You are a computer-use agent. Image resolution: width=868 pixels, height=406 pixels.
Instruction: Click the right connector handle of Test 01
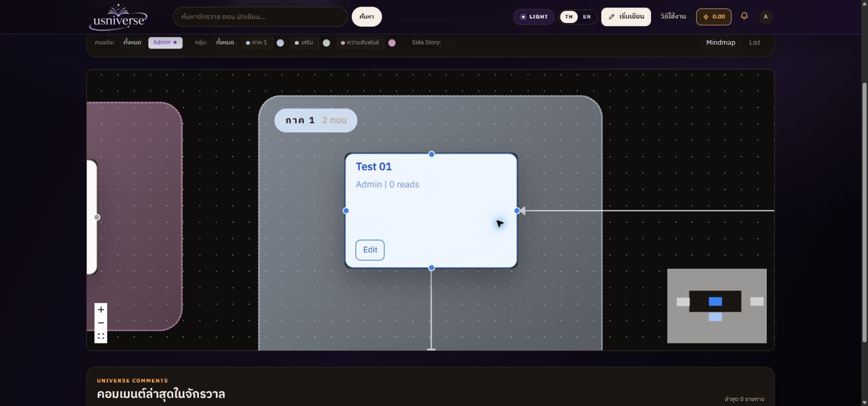[x=517, y=211]
